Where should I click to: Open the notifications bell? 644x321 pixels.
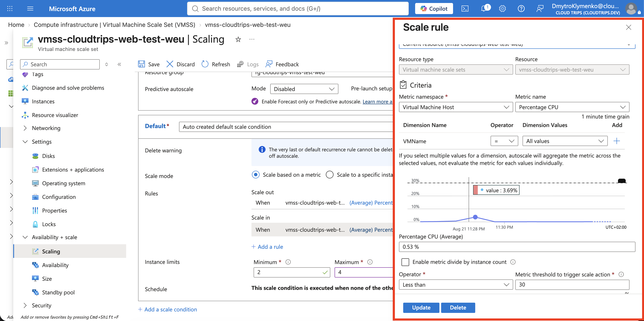tap(484, 9)
